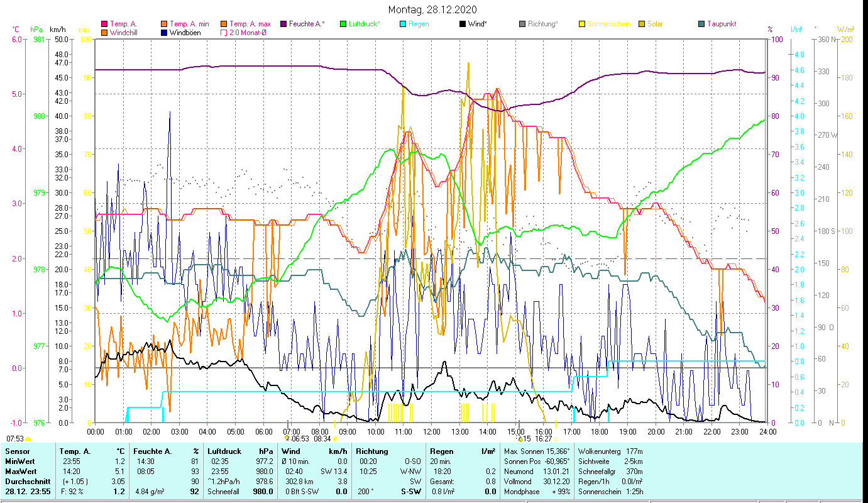This screenshot has width=868, height=503.
Task: Click the purple Feuchte A. legend square
Action: pos(283,24)
